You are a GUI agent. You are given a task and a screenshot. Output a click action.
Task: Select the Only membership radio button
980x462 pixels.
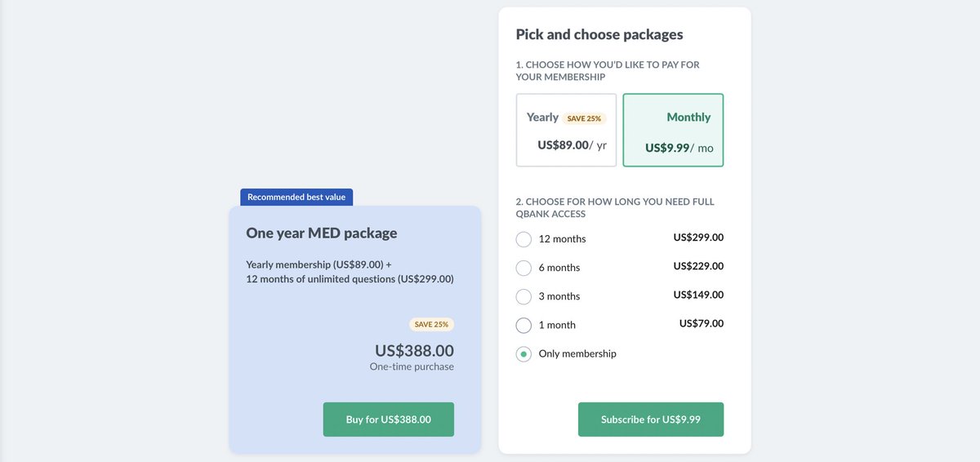tap(523, 354)
